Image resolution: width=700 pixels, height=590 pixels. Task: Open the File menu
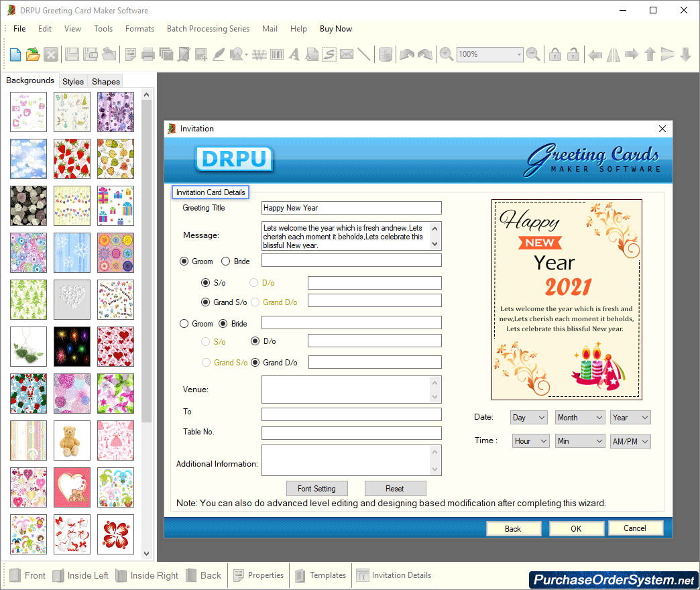point(19,29)
